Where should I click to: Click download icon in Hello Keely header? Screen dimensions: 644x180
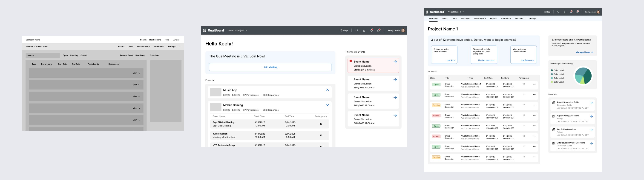coord(364,31)
